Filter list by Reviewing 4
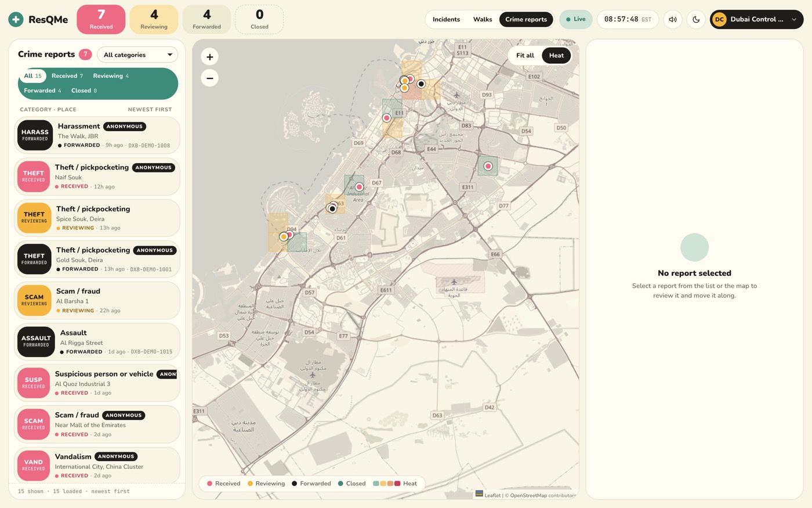This screenshot has width=812, height=508. (111, 76)
